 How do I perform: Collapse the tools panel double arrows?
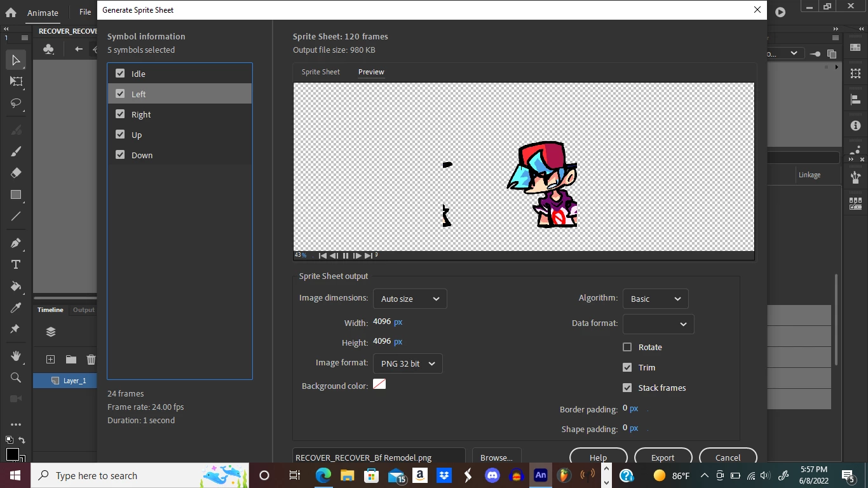pos(6,29)
